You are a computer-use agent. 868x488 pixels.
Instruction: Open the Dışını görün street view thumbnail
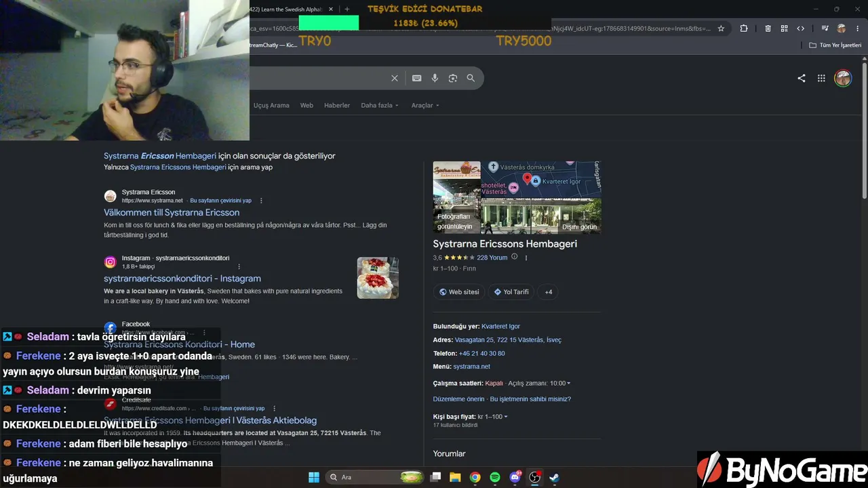[x=540, y=216]
